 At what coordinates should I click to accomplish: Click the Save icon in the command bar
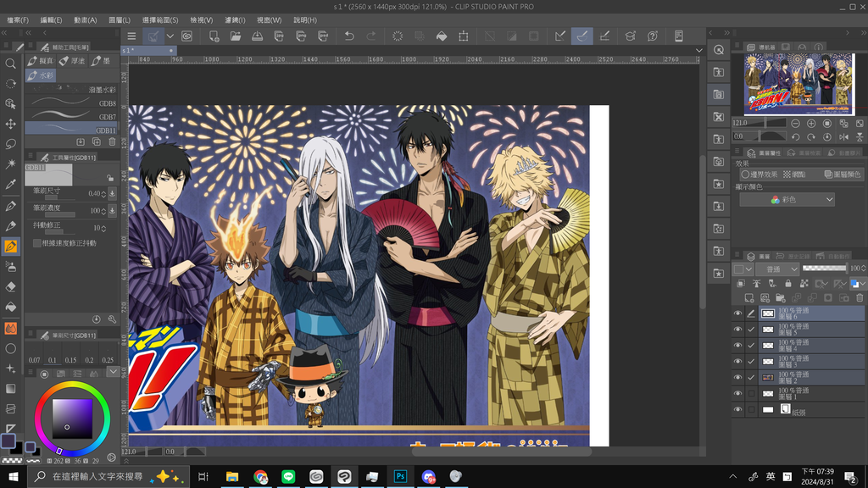click(258, 36)
